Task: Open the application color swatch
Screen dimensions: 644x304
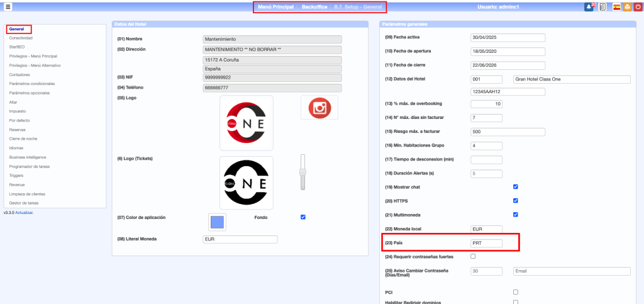Action: click(217, 222)
